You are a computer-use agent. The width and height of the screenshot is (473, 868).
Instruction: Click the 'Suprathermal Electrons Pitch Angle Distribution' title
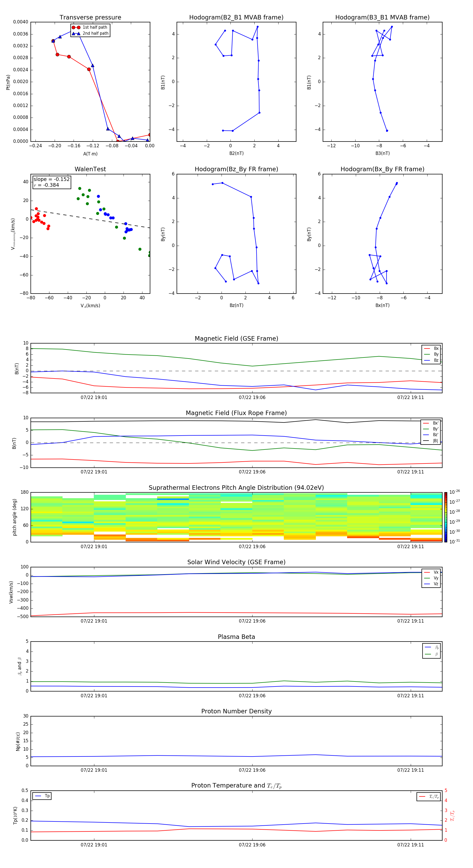[x=236, y=488]
